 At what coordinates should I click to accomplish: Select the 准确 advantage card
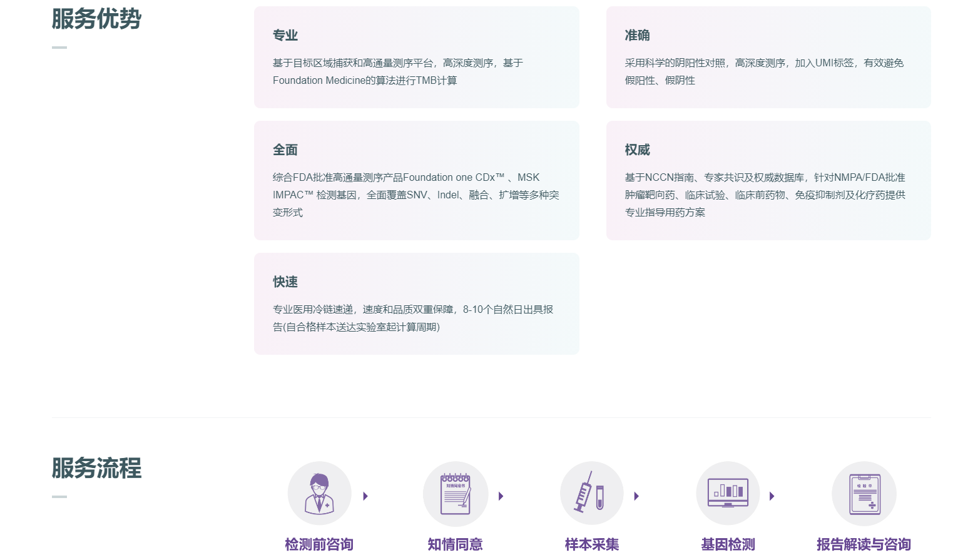point(768,58)
